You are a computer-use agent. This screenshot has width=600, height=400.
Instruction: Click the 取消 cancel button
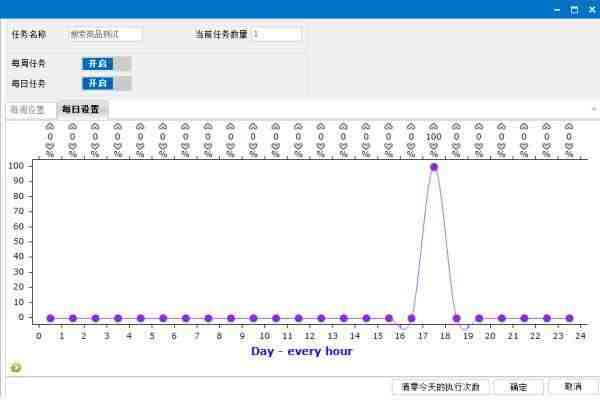(573, 386)
